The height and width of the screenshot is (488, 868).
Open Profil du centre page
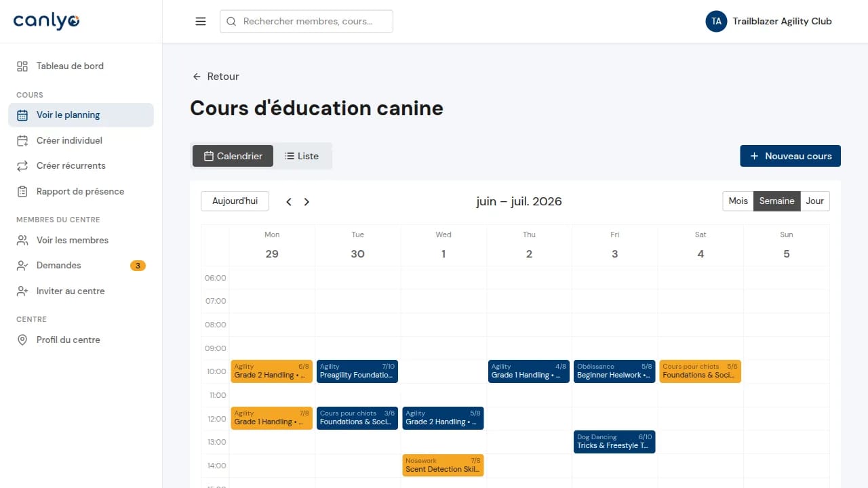81,340
